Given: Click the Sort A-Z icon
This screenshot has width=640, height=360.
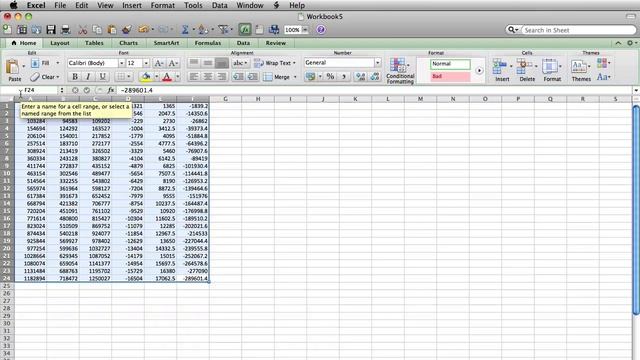Looking at the screenshot, I should tap(202, 30).
